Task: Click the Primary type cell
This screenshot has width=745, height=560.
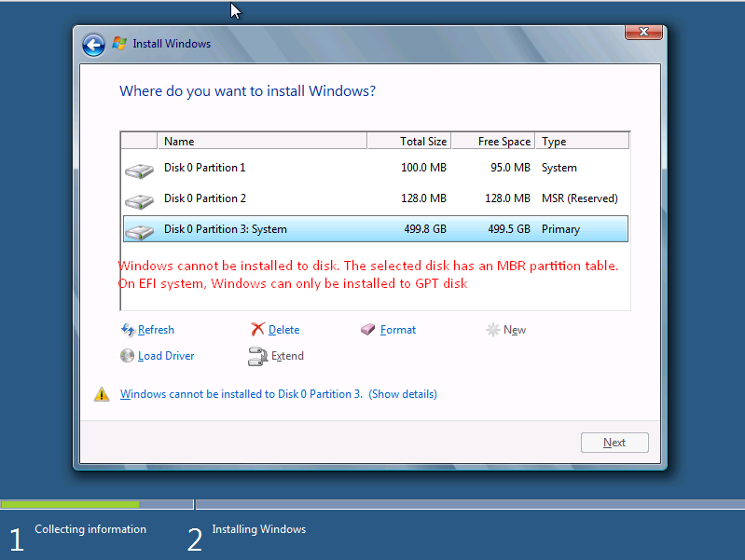Action: click(560, 229)
